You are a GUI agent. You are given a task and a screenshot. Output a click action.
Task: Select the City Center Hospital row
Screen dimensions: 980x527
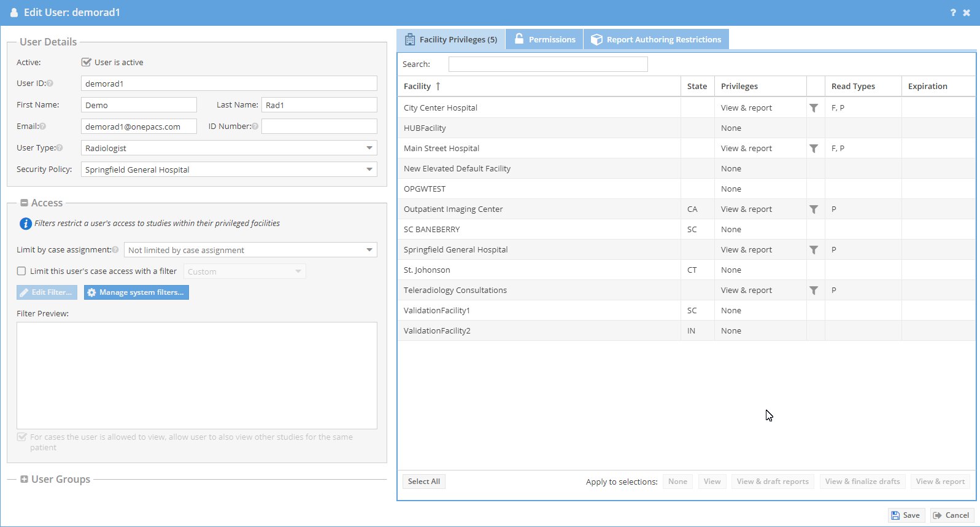pyautogui.click(x=686, y=108)
